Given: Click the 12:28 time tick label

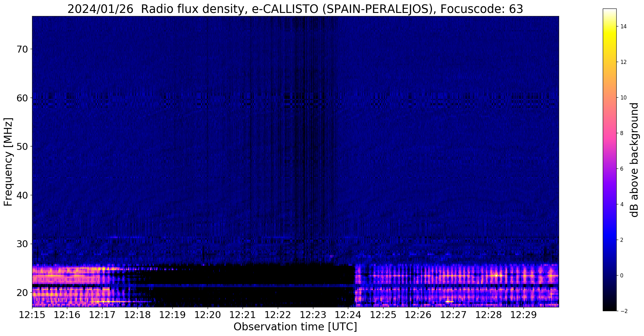Looking at the screenshot, I should (x=488, y=315).
